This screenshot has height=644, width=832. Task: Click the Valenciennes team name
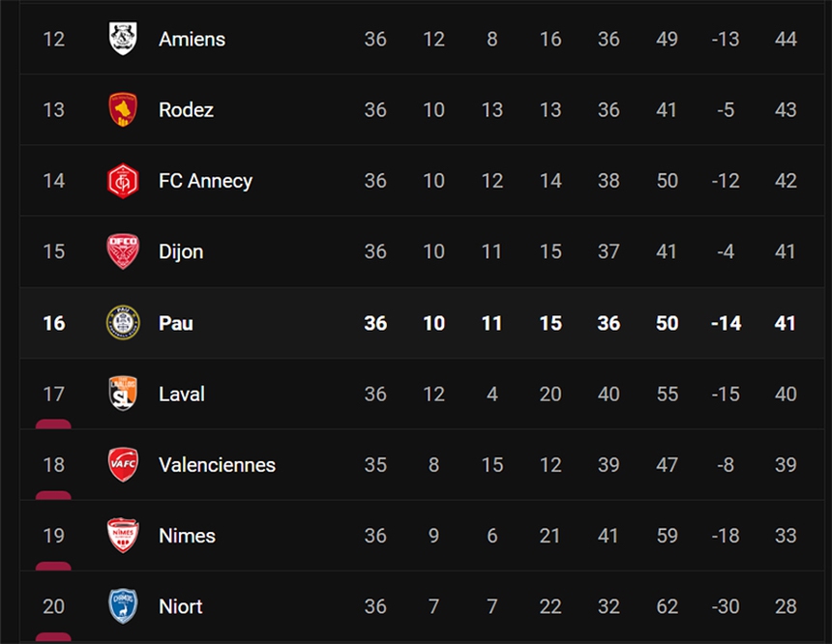(x=217, y=465)
